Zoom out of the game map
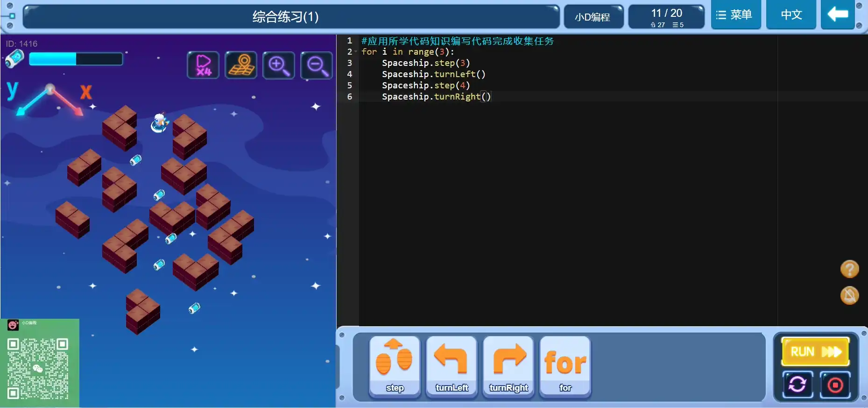Image resolution: width=868 pixels, height=408 pixels. (317, 65)
